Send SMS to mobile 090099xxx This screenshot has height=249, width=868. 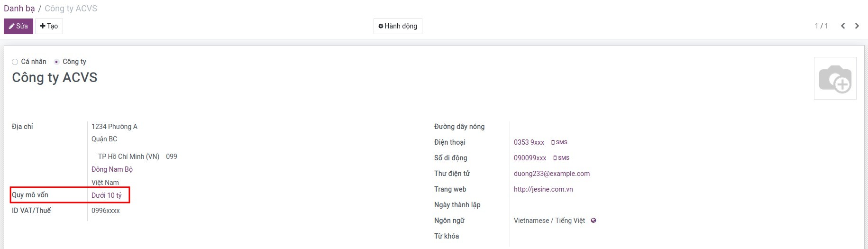coord(561,158)
